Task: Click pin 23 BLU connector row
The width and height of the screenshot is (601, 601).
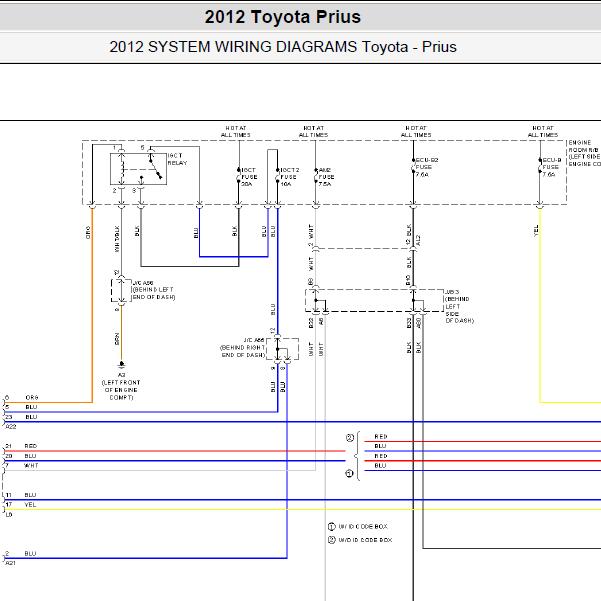Action: pyautogui.click(x=21, y=417)
